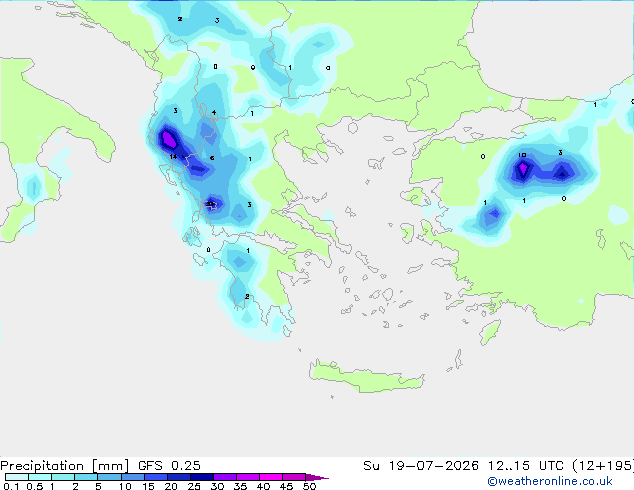Select the 45–50 mm legend swatch

(294, 477)
